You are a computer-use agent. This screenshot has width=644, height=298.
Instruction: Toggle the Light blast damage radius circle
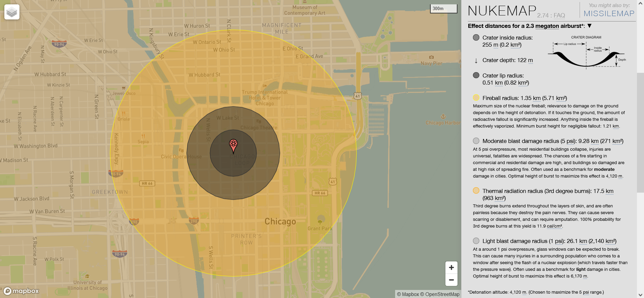point(476,241)
